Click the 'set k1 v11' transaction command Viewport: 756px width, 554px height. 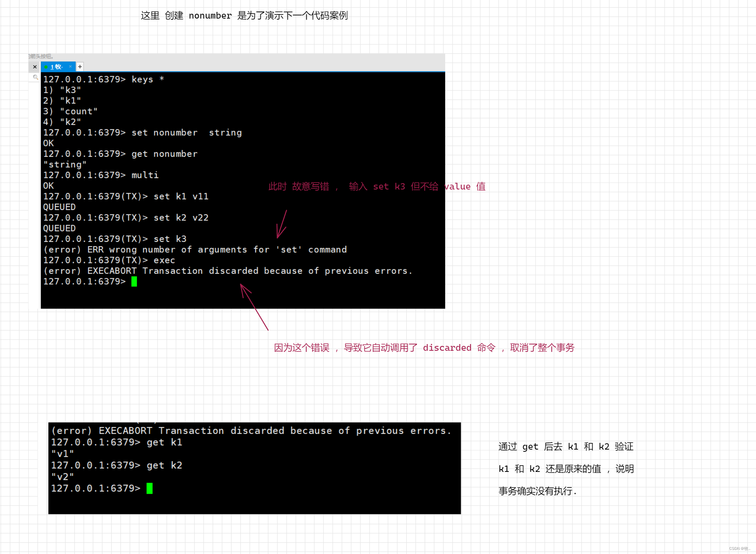[x=126, y=197]
